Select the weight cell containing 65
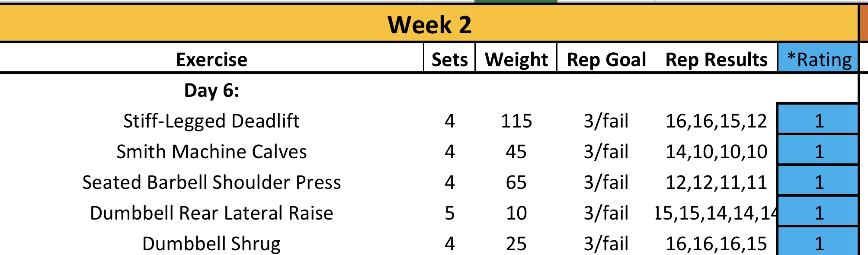Viewport: 868px width, 255px height. [x=516, y=182]
